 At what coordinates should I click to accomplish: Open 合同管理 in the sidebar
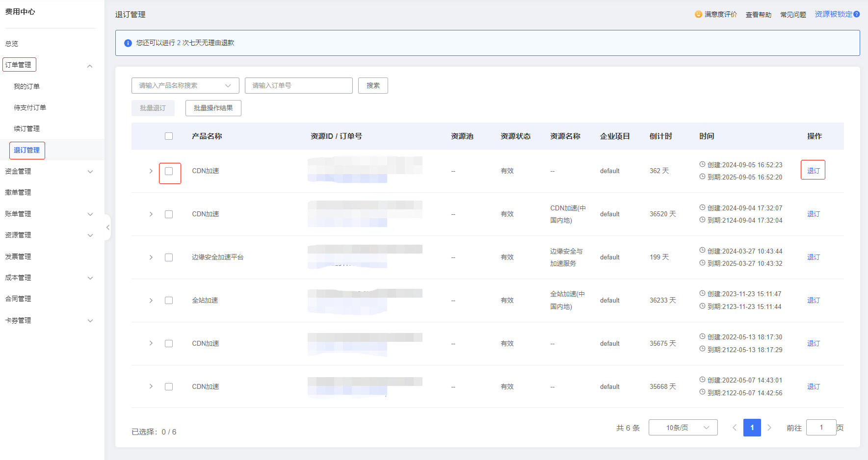[18, 299]
